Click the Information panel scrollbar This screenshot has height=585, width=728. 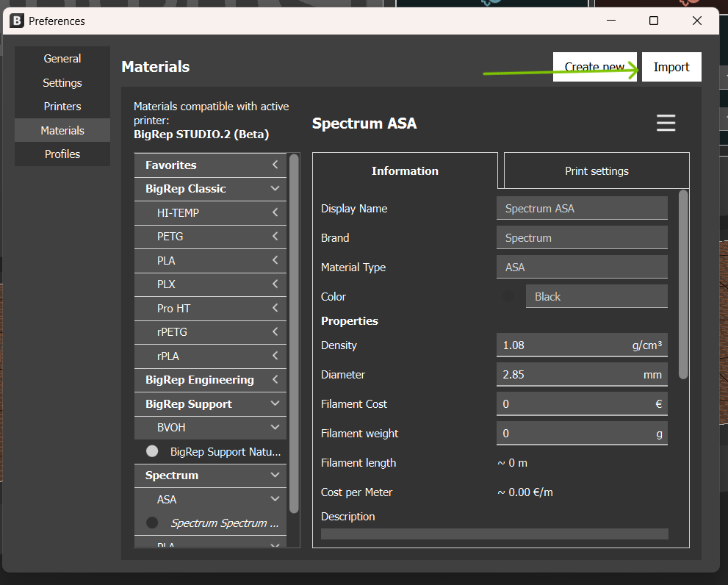(683, 284)
